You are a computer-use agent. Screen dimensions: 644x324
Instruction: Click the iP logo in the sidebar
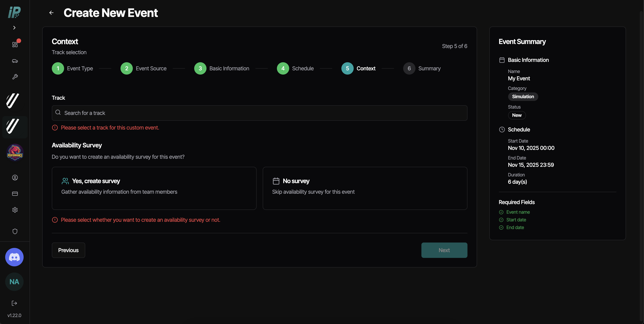[x=15, y=12]
